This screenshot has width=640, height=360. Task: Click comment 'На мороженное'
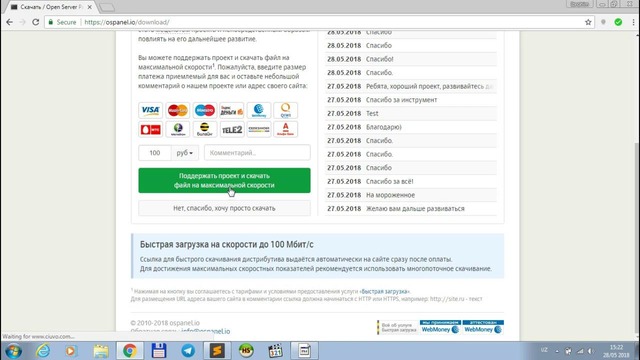click(x=390, y=195)
